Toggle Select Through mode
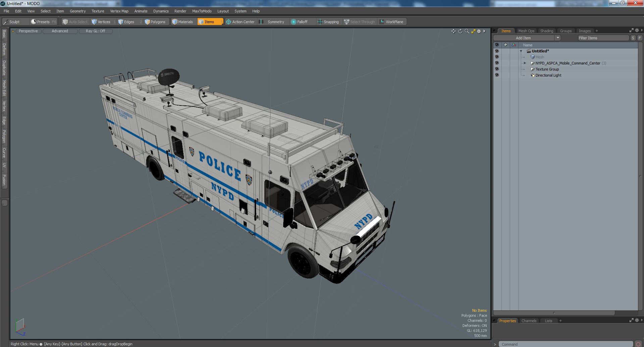Screen dimensions: 644x347 (359, 22)
